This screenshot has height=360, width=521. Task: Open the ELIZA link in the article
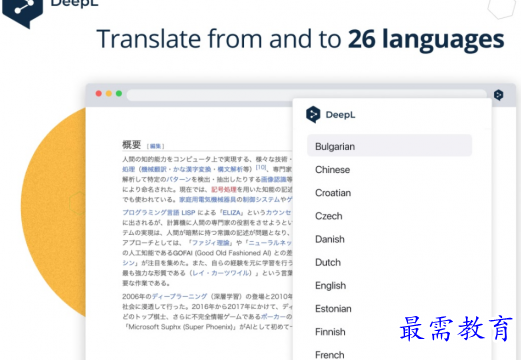click(231, 212)
